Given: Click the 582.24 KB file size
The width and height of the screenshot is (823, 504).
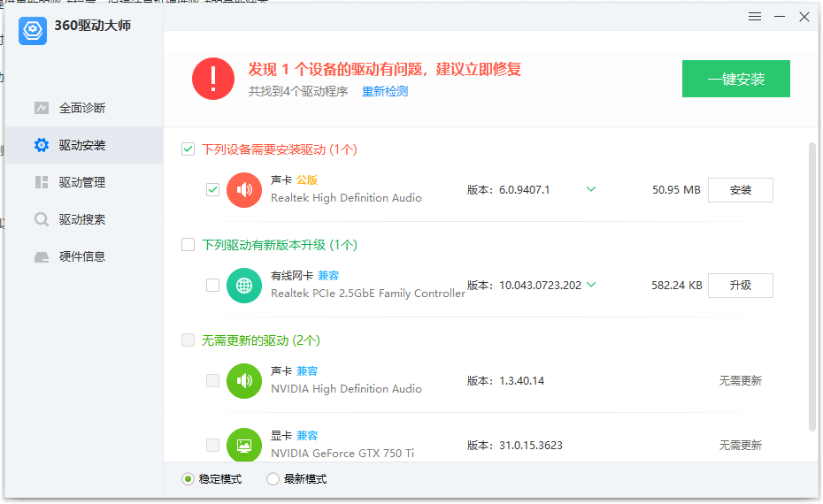Looking at the screenshot, I should coord(677,286).
